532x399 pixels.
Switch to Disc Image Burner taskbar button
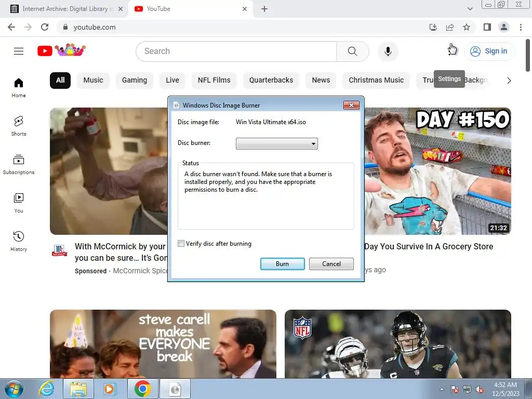tap(175, 389)
